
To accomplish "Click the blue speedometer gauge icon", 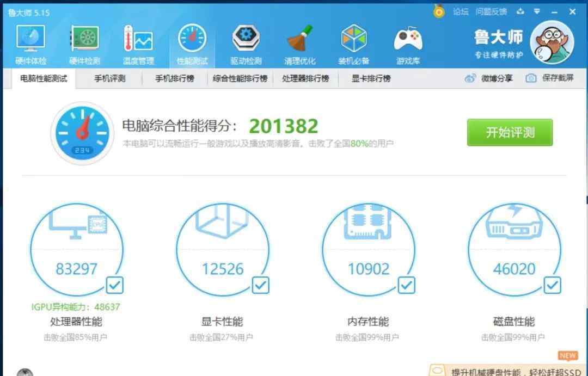I will 82,133.
